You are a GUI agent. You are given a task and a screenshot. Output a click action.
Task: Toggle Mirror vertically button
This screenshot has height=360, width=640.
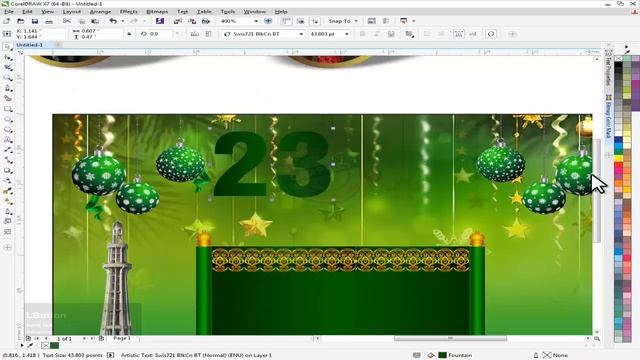tap(209, 34)
